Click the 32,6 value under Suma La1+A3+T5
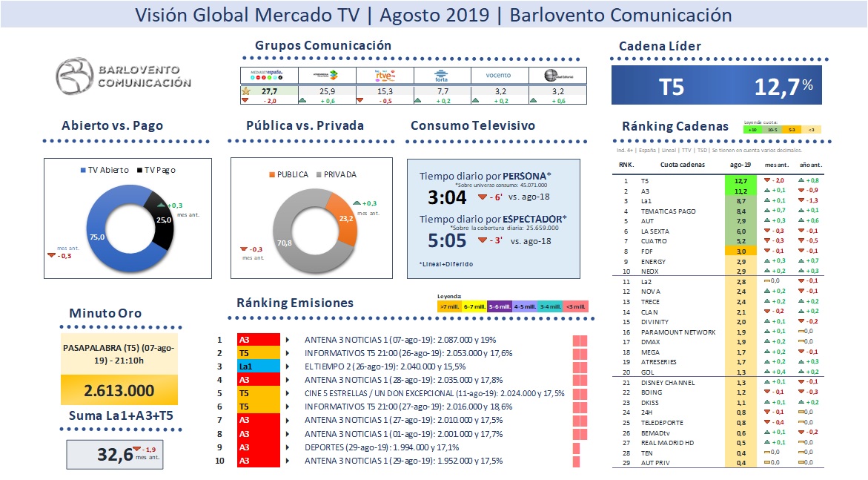Viewport: 868px width, 480px height. pos(115,455)
